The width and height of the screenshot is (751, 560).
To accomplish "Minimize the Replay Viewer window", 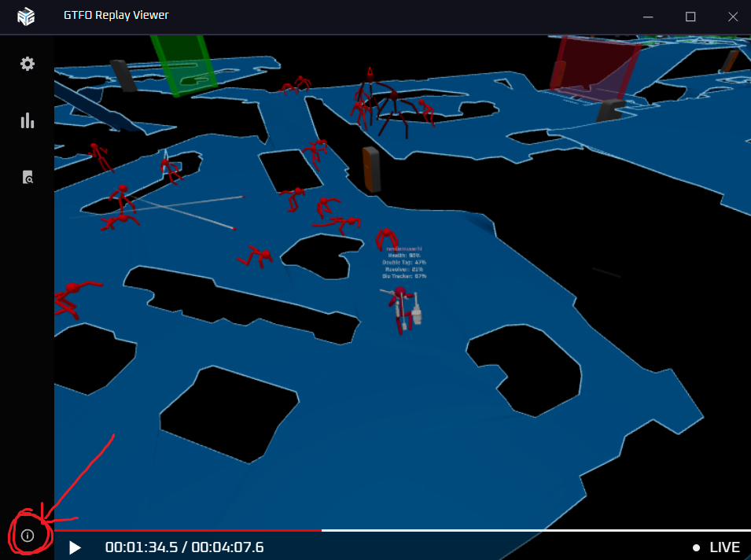I will click(x=648, y=17).
